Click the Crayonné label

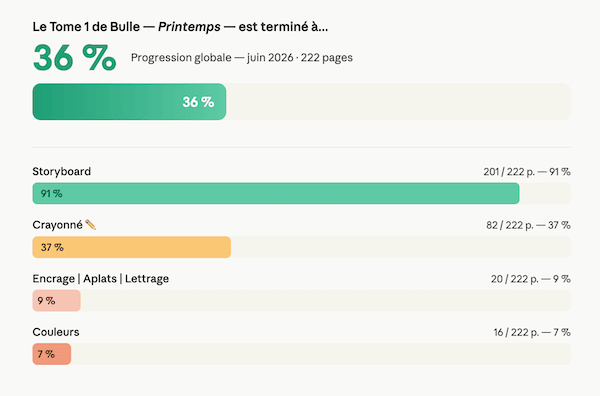pyautogui.click(x=57, y=225)
